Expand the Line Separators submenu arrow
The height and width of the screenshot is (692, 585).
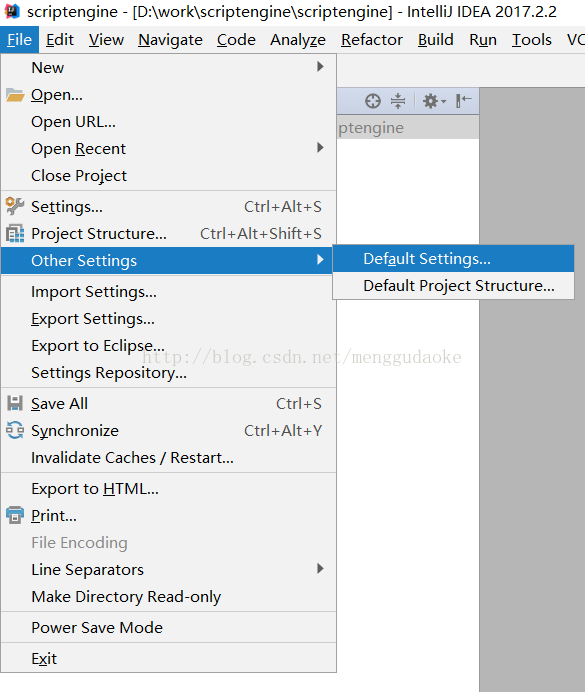[x=320, y=569]
